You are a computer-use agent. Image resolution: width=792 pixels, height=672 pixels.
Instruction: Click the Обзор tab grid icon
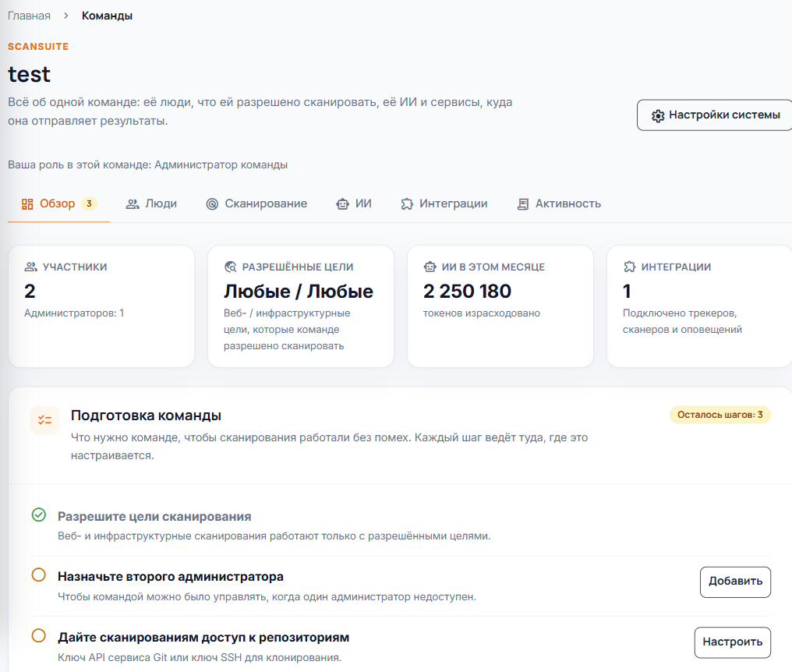click(27, 204)
